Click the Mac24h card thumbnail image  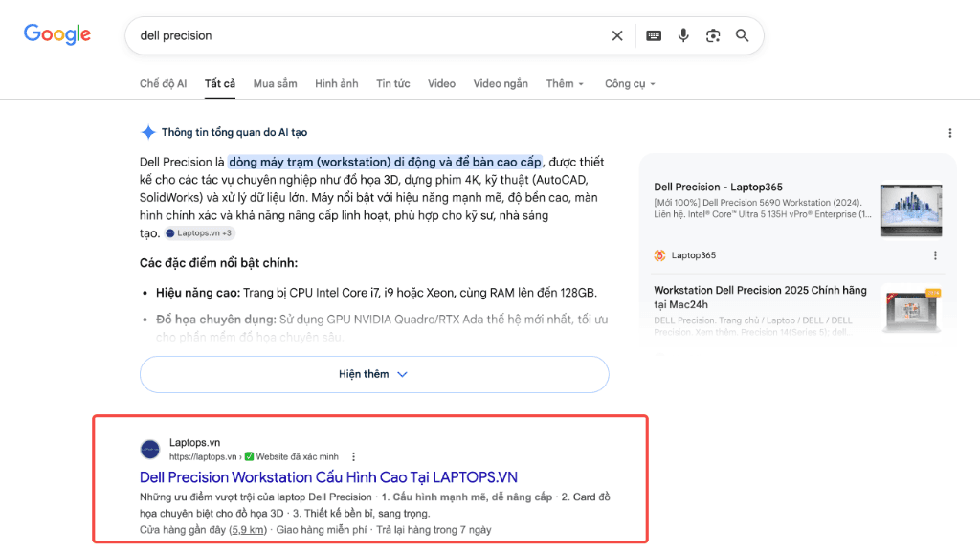(911, 310)
